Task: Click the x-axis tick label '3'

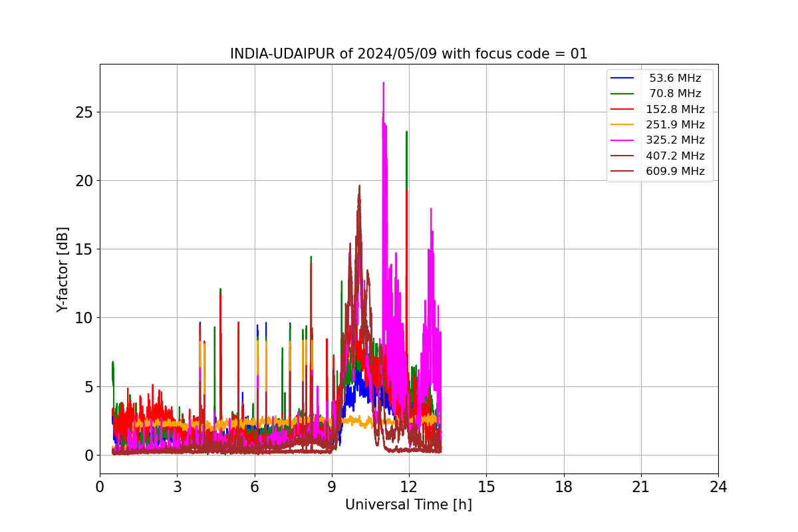Action: 177,487
